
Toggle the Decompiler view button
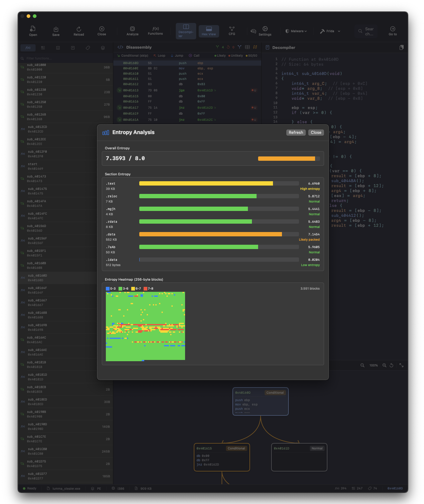[x=186, y=31]
